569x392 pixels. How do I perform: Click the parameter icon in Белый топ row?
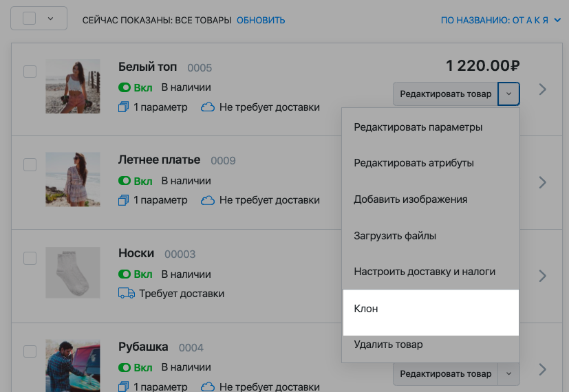point(123,107)
